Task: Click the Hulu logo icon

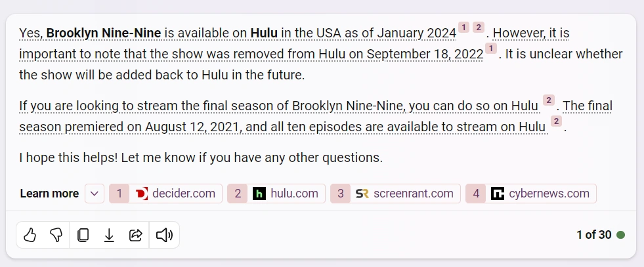Action: (259, 194)
